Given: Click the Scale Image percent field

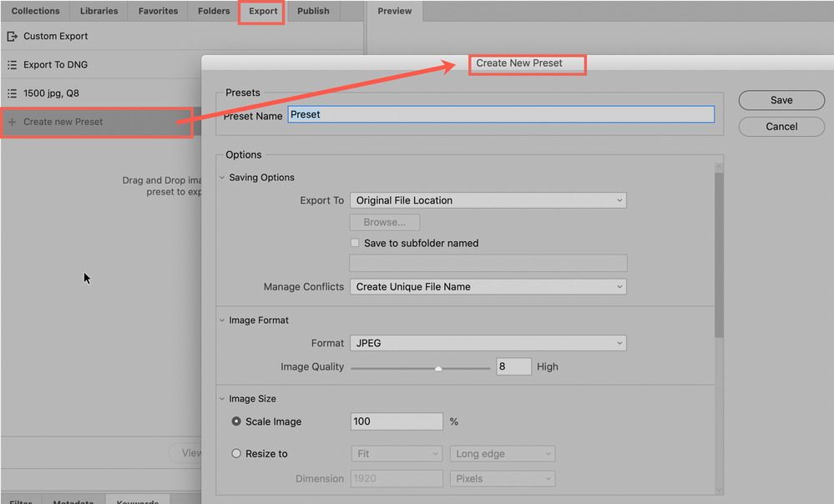Looking at the screenshot, I should coord(397,421).
